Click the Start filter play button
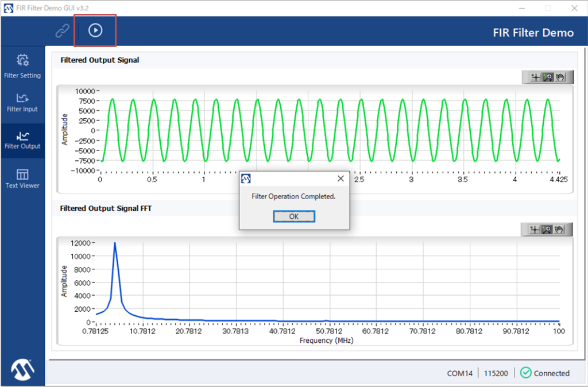The height and width of the screenshot is (387, 588). pyautogui.click(x=95, y=30)
